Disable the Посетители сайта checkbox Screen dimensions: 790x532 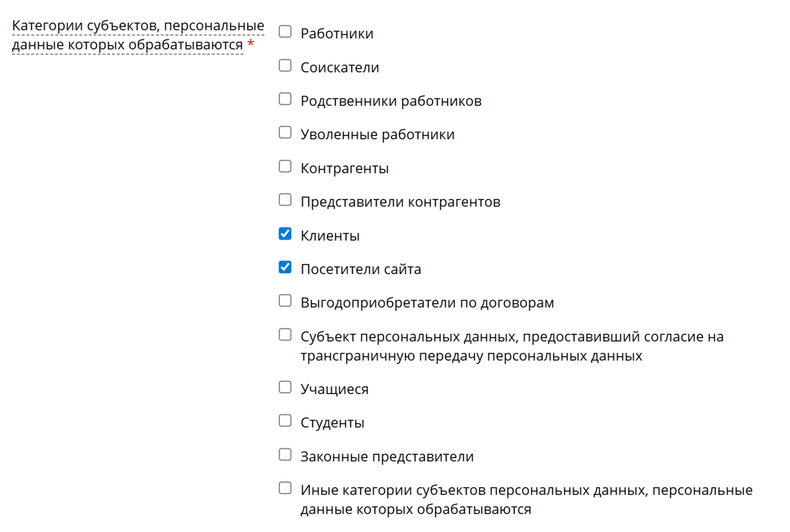pyautogui.click(x=285, y=267)
